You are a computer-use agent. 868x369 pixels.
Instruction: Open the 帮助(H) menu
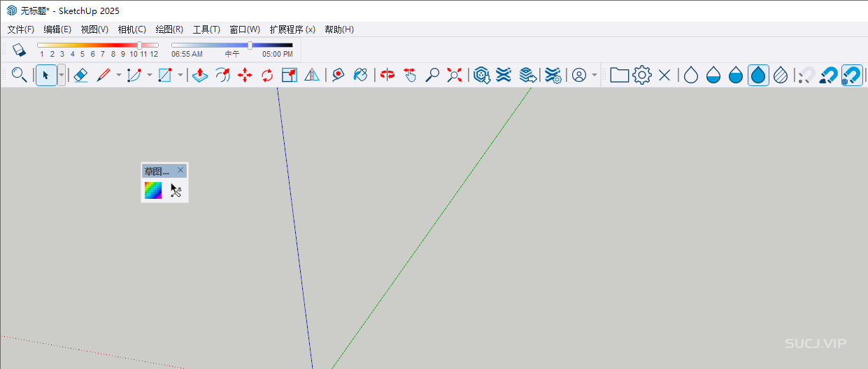point(339,29)
